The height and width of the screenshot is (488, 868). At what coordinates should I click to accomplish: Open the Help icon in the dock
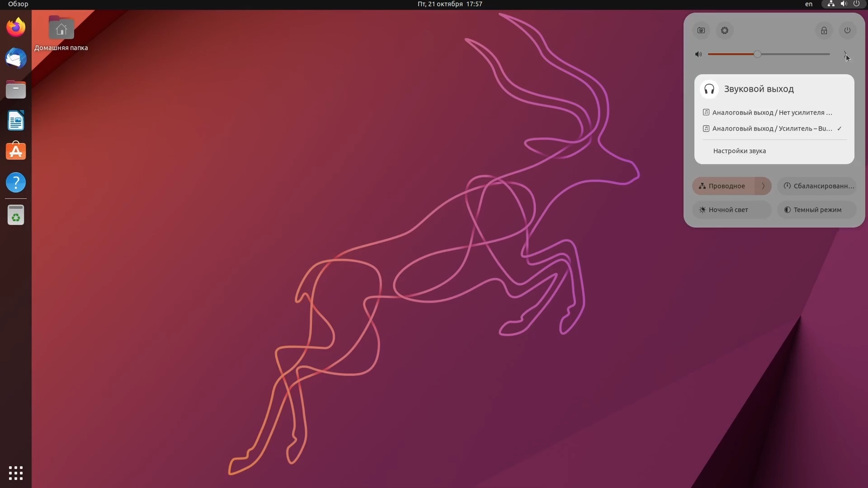click(x=16, y=183)
